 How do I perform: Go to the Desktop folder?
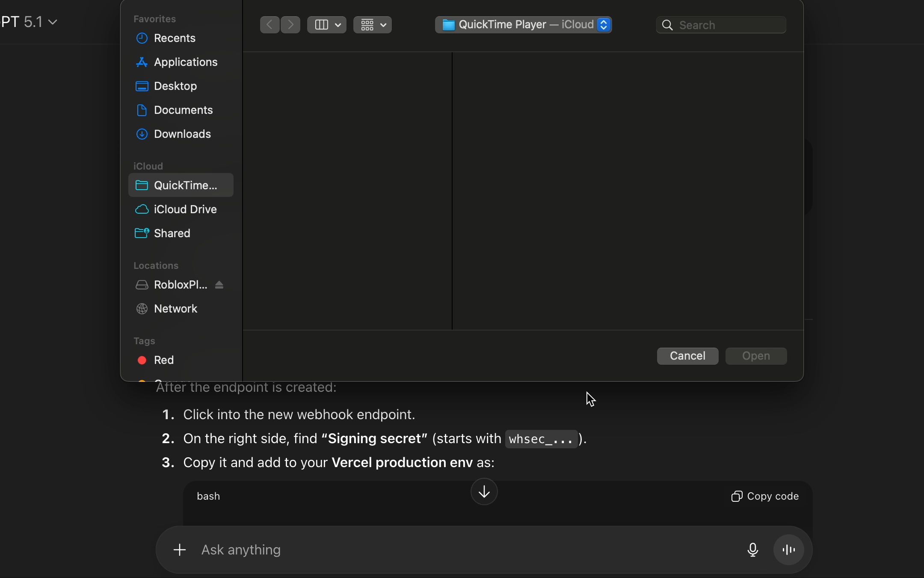pos(175,86)
